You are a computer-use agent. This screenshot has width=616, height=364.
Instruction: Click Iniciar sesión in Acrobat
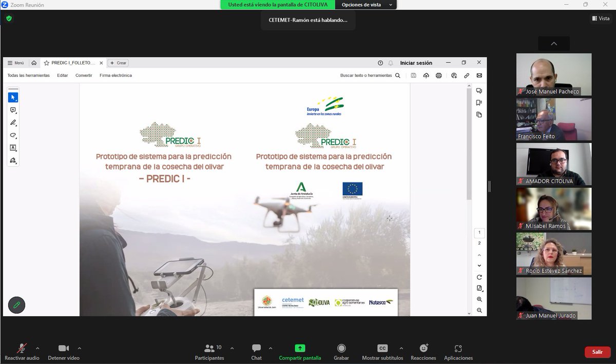coord(416,63)
